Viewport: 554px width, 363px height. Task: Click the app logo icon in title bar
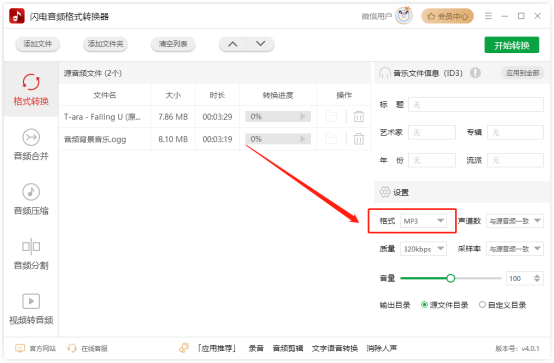(17, 16)
